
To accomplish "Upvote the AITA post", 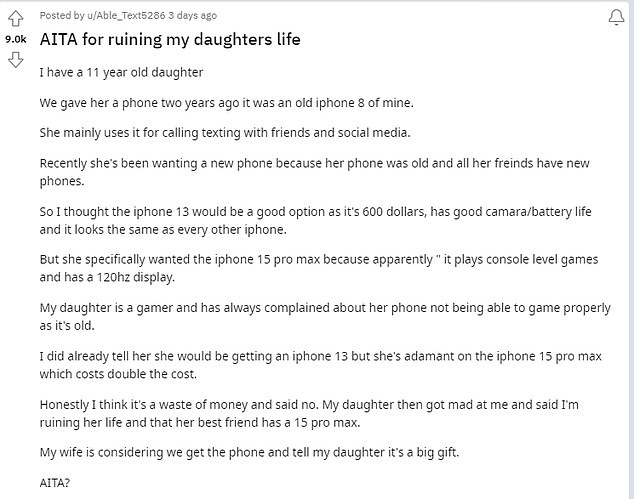I will [16, 19].
